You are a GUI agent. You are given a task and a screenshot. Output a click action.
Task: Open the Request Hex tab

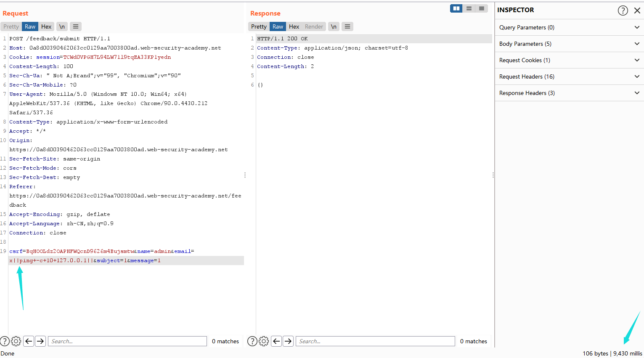tap(46, 26)
